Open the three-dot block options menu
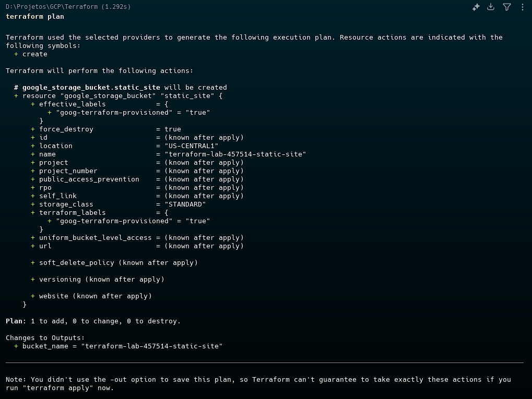 click(523, 7)
